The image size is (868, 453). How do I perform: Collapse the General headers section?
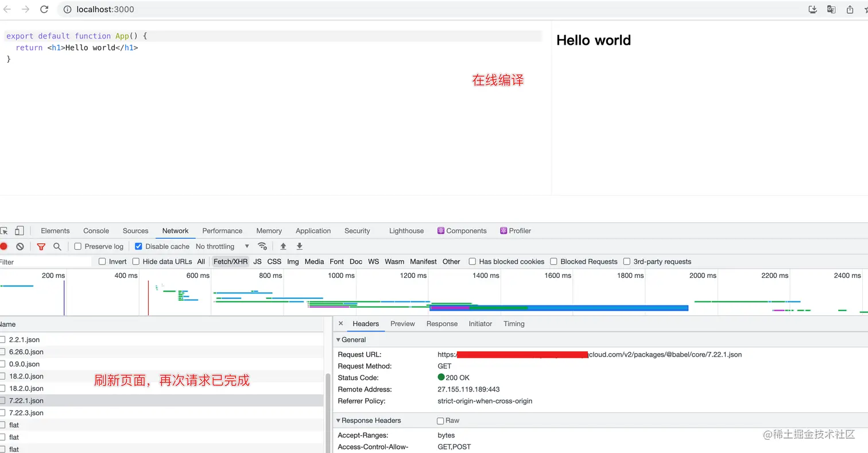339,339
